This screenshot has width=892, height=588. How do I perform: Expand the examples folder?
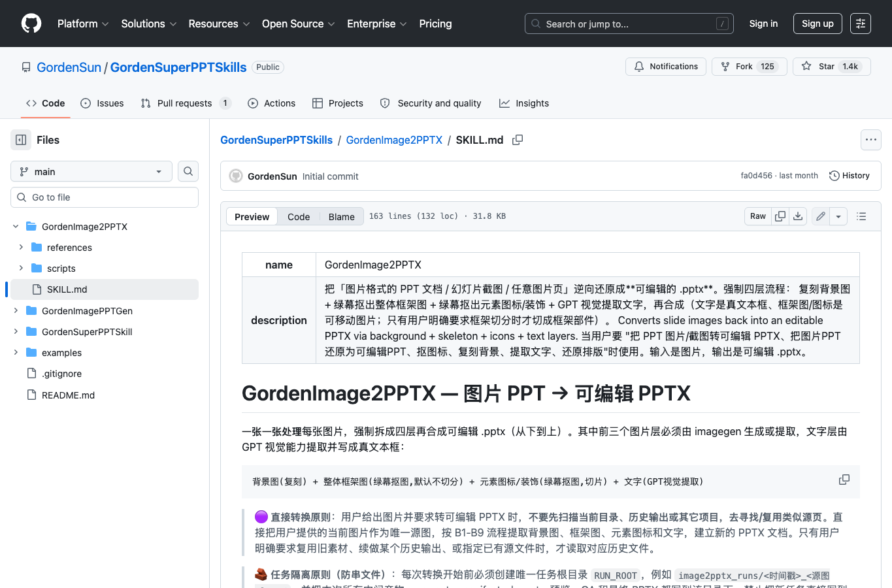tap(16, 353)
